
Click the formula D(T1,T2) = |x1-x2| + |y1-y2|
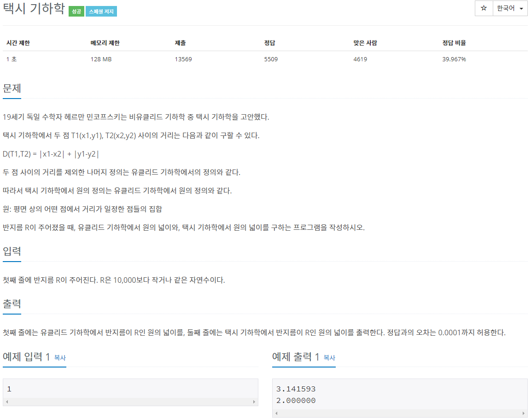[51, 154]
